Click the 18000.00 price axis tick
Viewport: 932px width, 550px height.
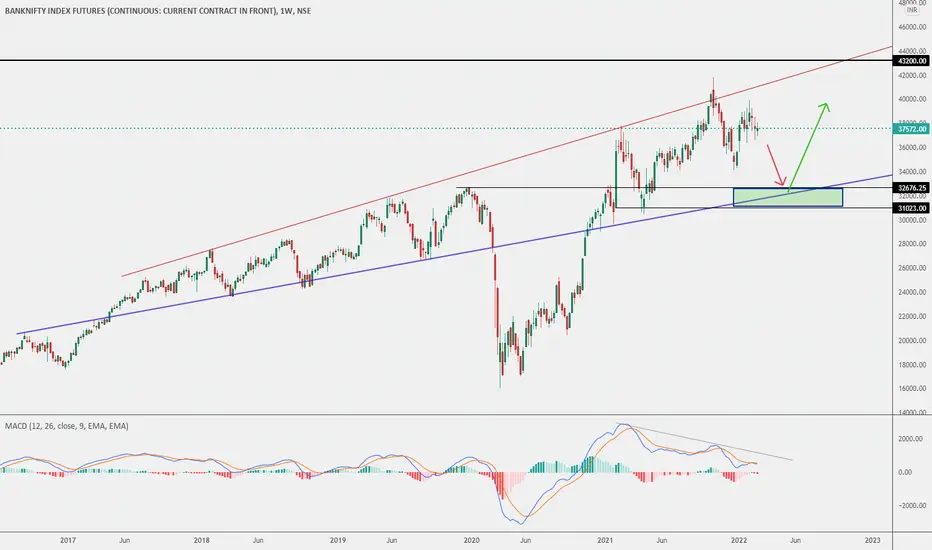click(x=912, y=364)
